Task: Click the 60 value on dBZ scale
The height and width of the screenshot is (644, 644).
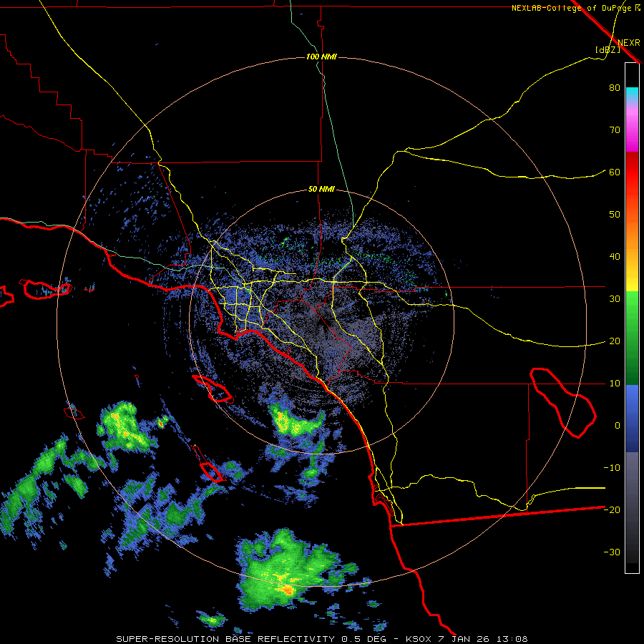Action: 615,172
